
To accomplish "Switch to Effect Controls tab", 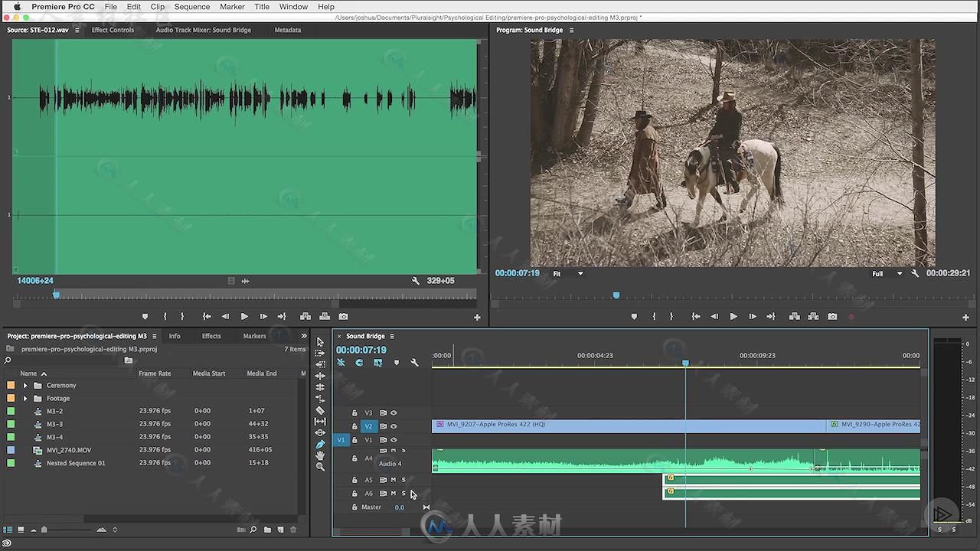I will point(113,30).
